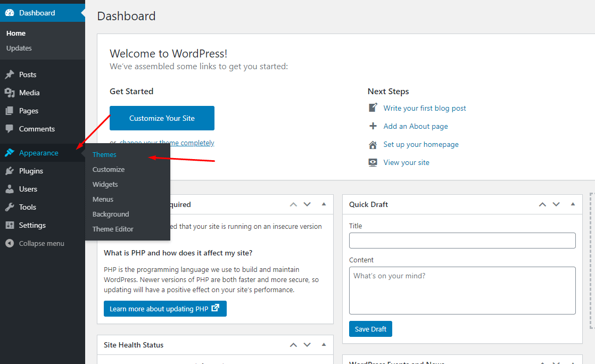595x364 pixels.
Task: Click the Pages icon in sidebar
Action: pos(10,111)
